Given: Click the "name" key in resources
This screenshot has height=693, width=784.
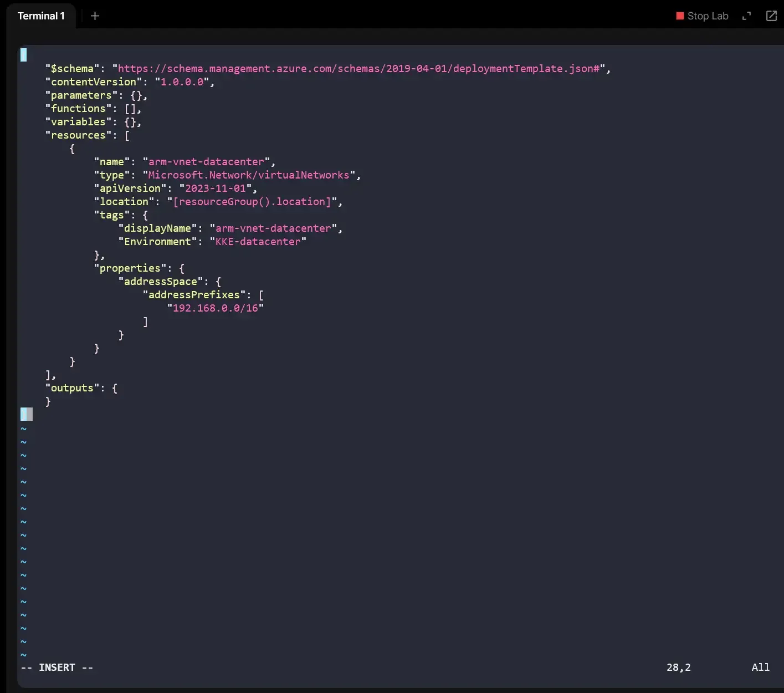Looking at the screenshot, I should [111, 161].
